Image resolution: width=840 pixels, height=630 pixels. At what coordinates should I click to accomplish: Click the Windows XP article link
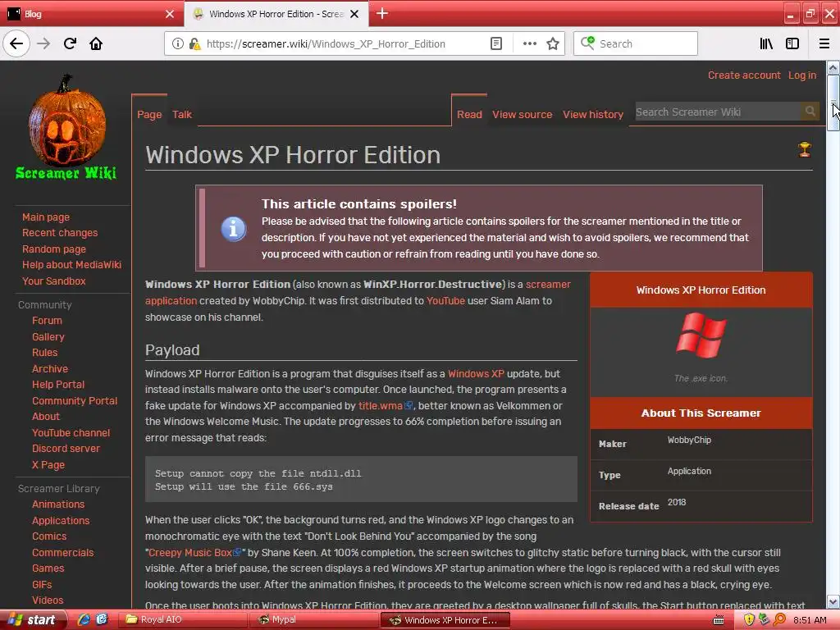pos(476,373)
